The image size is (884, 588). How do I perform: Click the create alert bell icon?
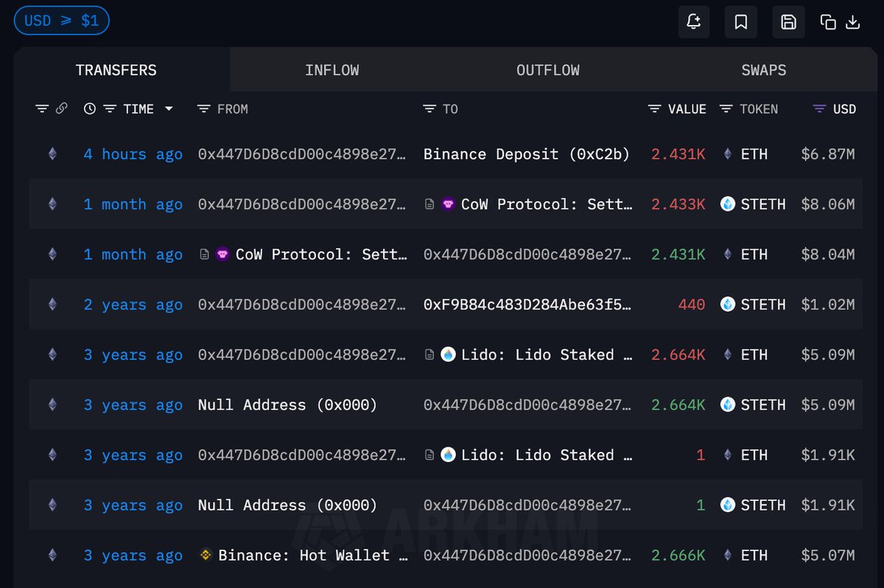[x=694, y=22]
